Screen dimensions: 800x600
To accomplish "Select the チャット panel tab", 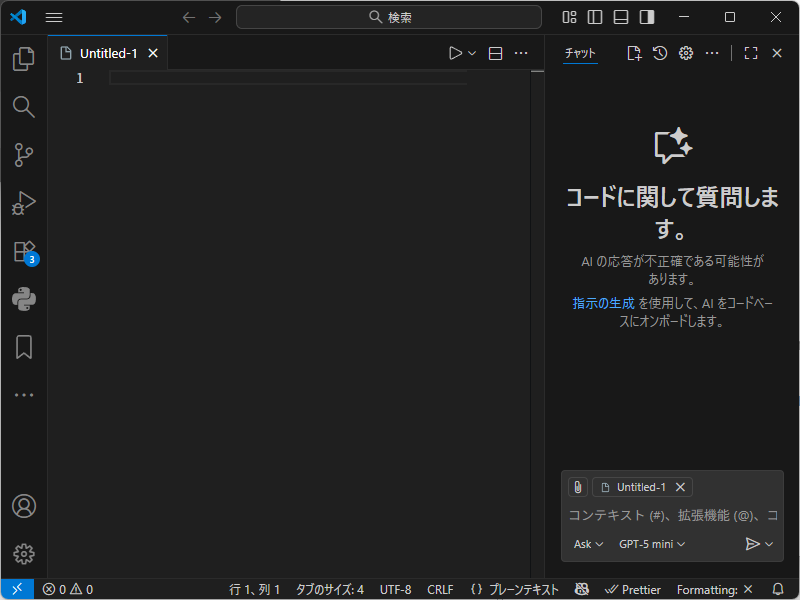I will 580,53.
